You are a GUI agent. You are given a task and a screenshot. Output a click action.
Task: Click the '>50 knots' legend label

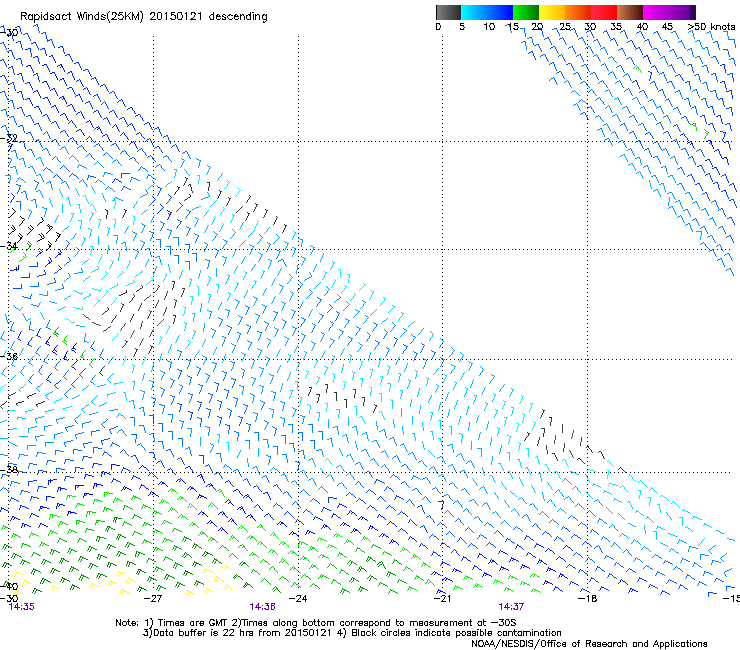[x=711, y=27]
